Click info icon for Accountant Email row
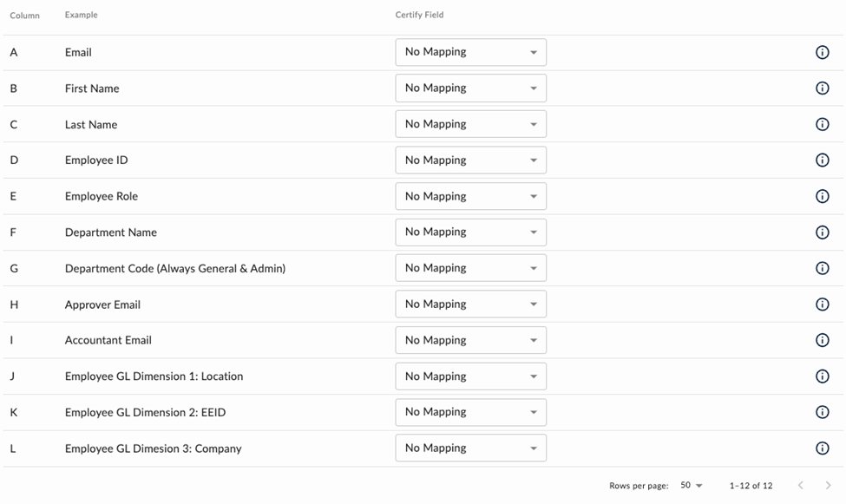 point(822,341)
